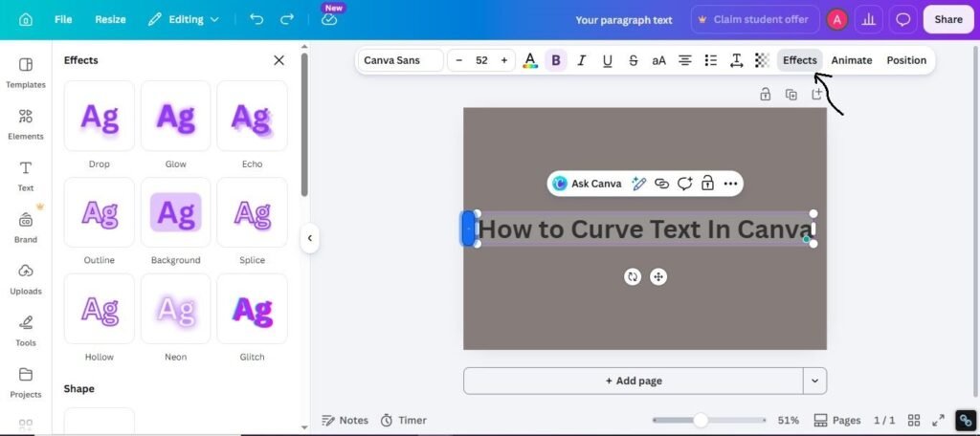Lock the text element from the floating toolbar

707,184
